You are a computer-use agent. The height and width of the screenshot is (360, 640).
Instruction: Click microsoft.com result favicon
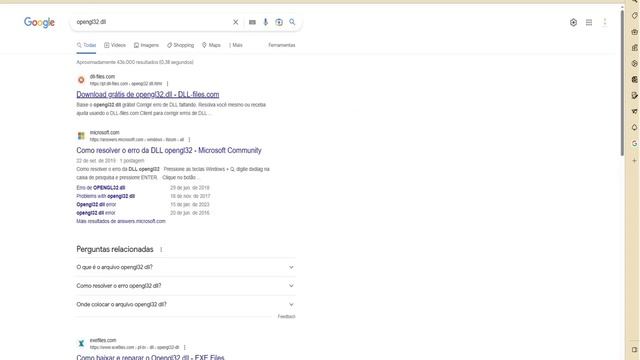click(x=81, y=136)
